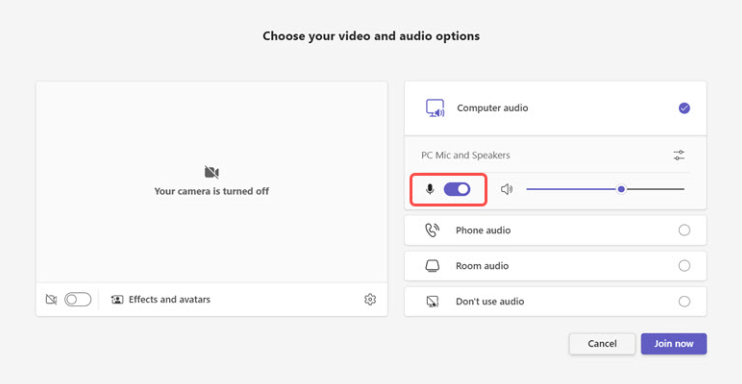Click crossed camera icon in video preview
This screenshot has width=742, height=384.
212,172
